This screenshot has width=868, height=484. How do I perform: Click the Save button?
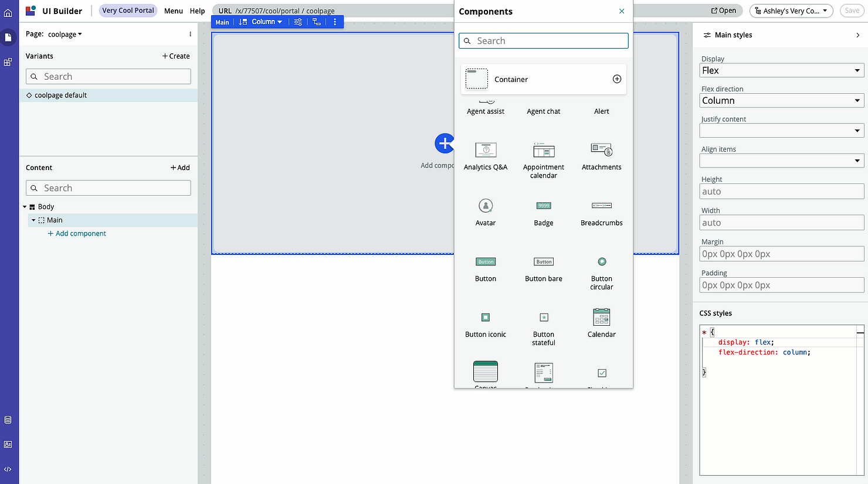[852, 11]
